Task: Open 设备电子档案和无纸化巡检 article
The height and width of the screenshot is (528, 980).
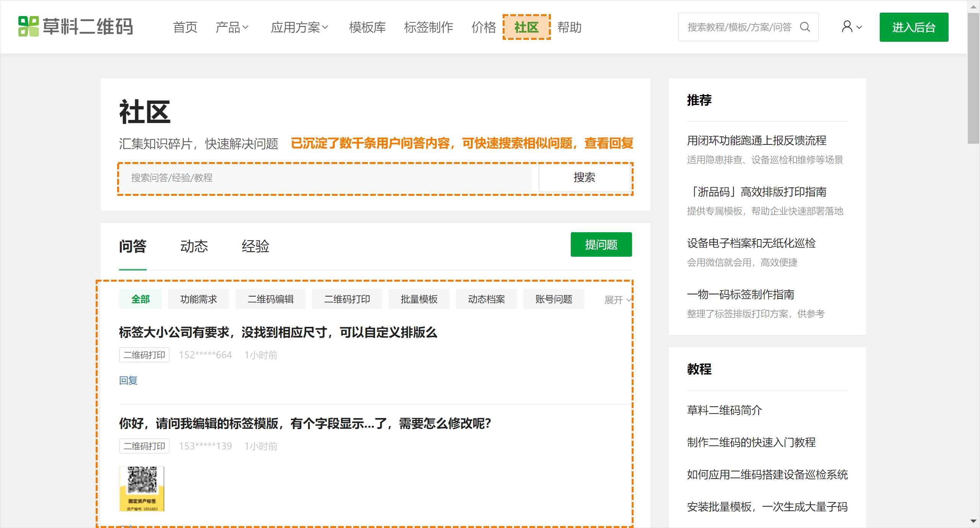Action: coord(751,243)
